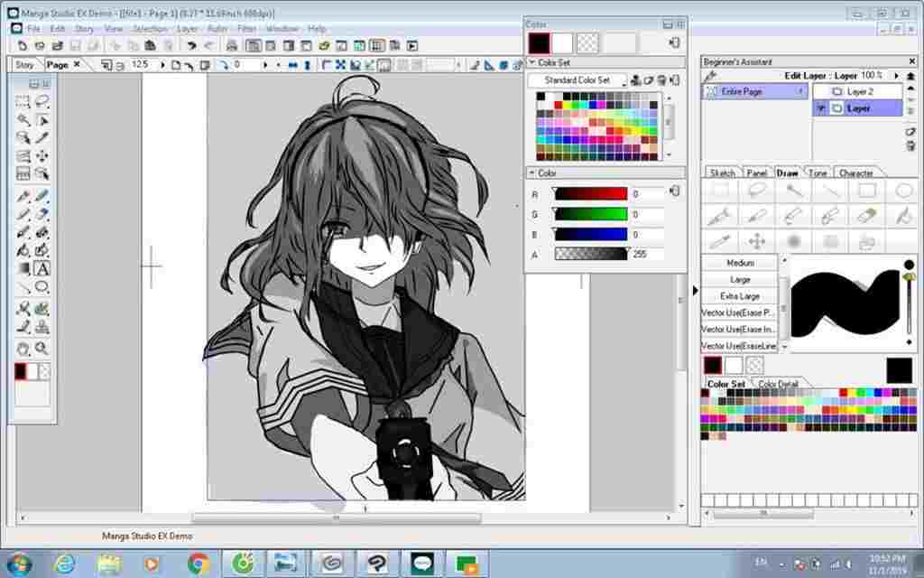The width and height of the screenshot is (924, 578).
Task: Choose the Move layer tool
Action: [x=42, y=156]
